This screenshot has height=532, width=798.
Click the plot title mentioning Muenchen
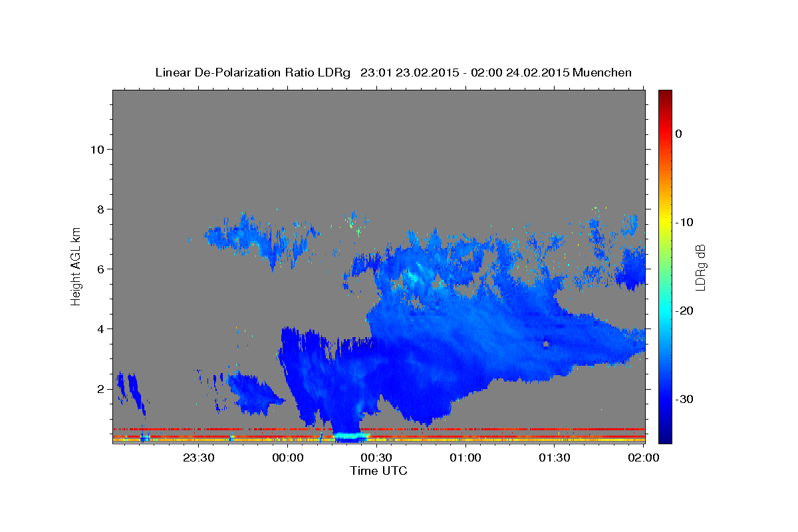[393, 72]
